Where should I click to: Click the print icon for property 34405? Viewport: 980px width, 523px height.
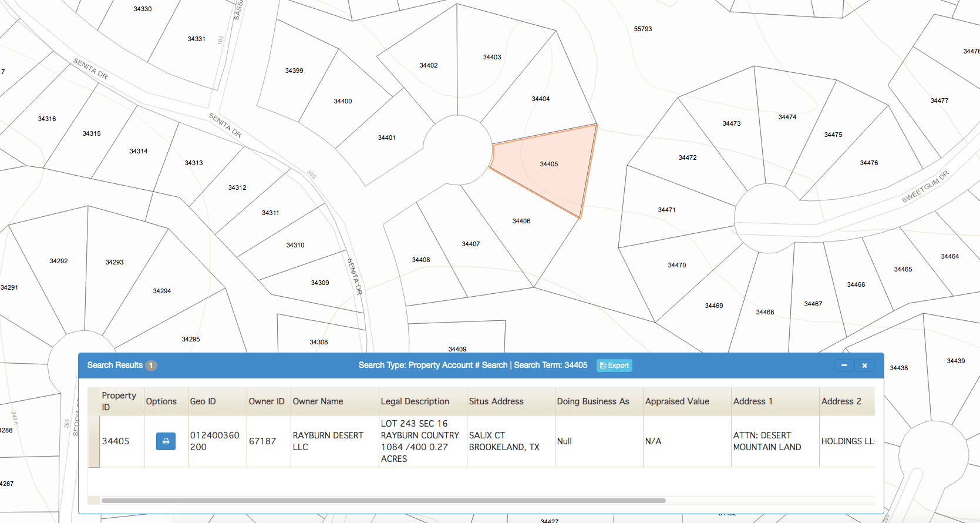coord(166,441)
